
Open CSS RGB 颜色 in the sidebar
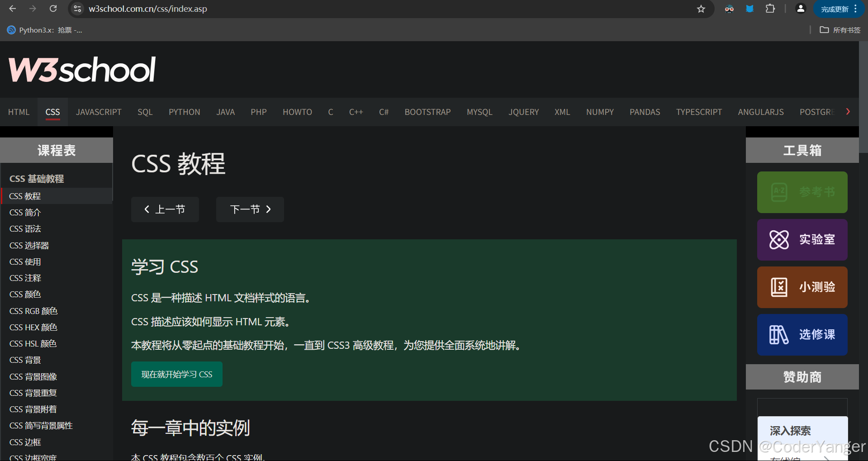(x=57, y=311)
